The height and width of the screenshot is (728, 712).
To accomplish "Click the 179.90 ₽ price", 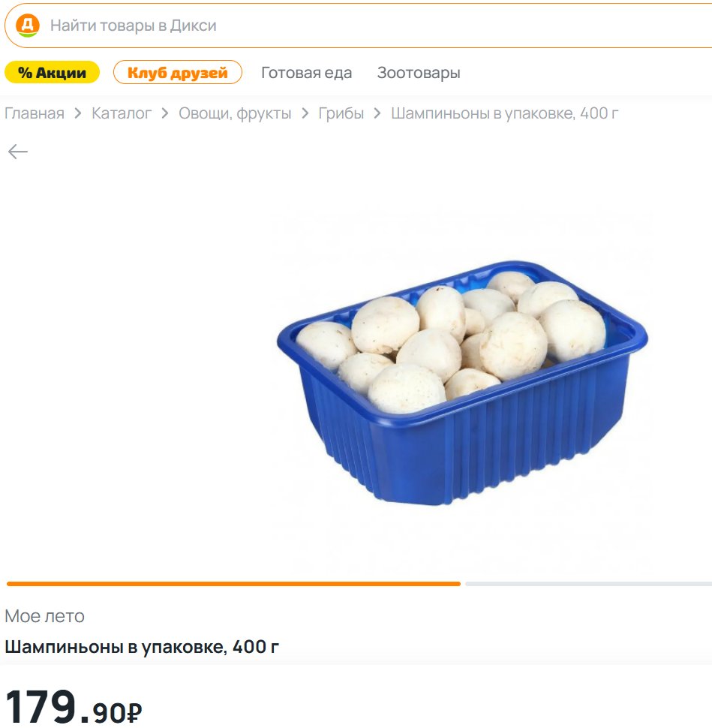I will coord(74,707).
